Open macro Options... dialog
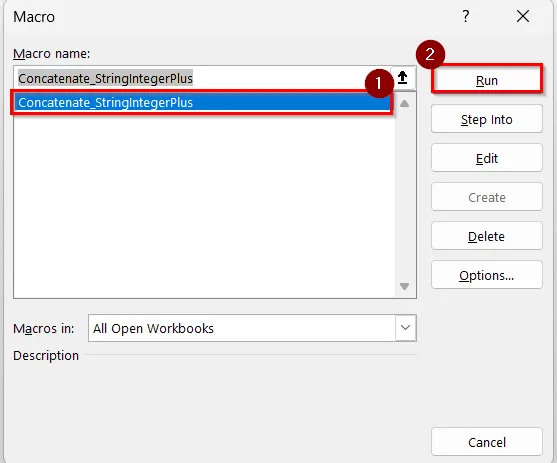 487,275
